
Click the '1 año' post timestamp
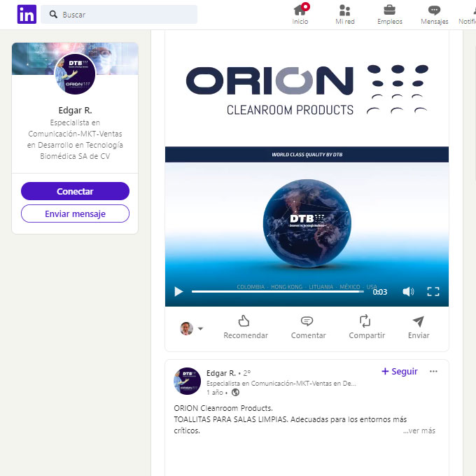(x=215, y=393)
